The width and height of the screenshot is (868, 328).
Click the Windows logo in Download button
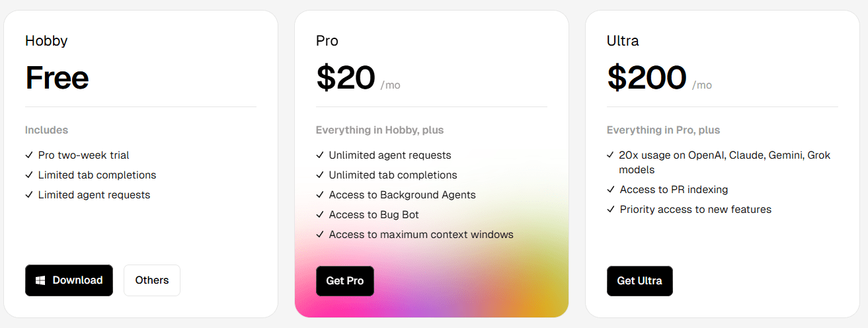(x=40, y=280)
